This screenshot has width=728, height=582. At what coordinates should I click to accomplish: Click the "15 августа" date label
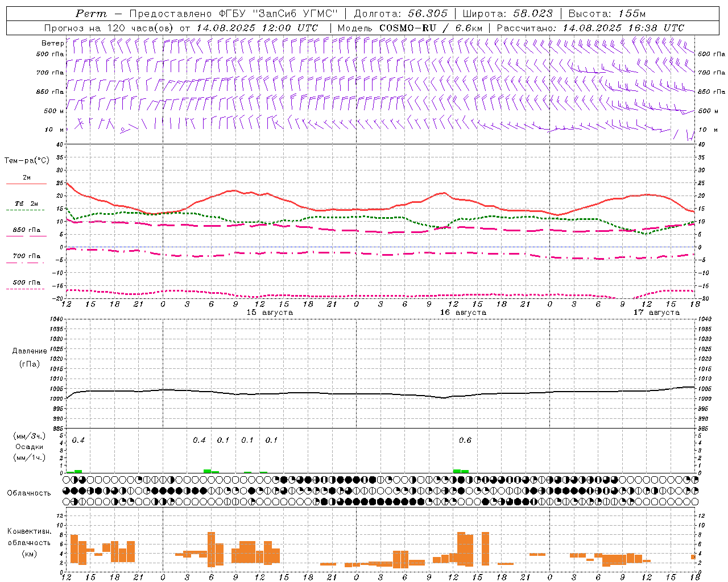click(270, 313)
